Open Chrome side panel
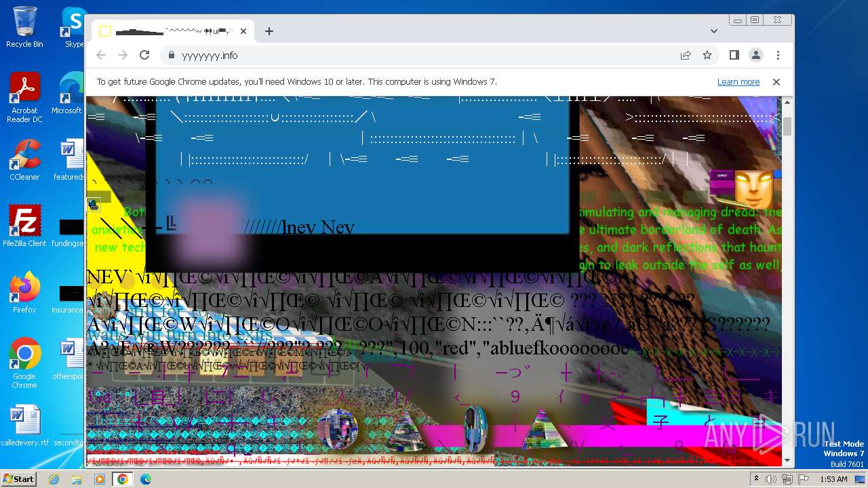The height and width of the screenshot is (488, 868). pos(734,55)
